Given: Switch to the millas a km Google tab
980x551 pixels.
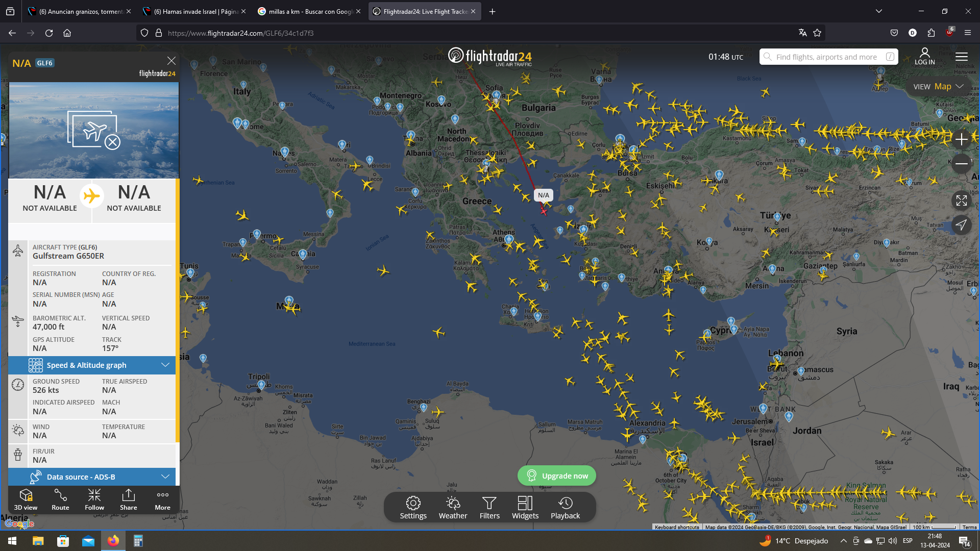Looking at the screenshot, I should pyautogui.click(x=309, y=11).
